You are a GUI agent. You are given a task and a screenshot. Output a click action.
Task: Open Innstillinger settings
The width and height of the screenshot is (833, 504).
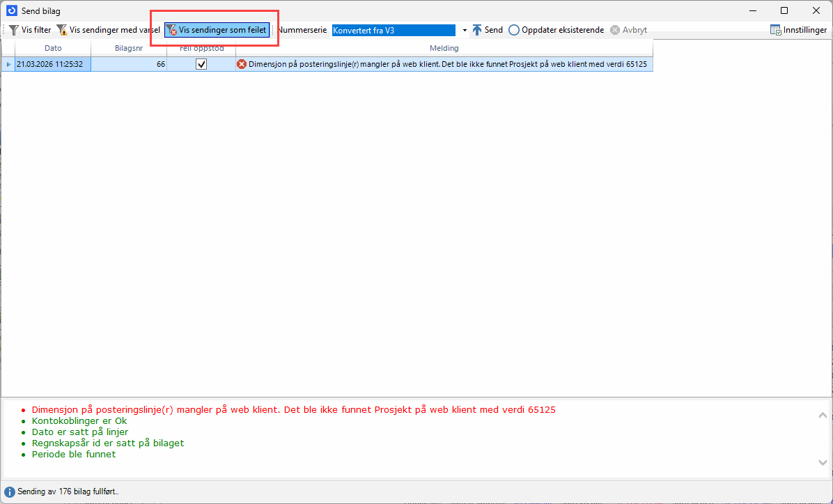pyautogui.click(x=798, y=31)
